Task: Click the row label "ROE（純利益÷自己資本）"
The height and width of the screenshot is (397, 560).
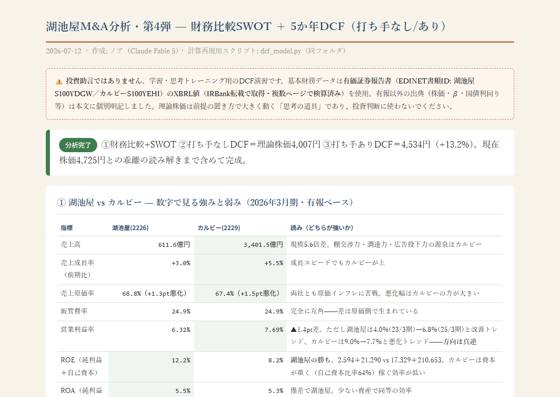Action: coord(81,366)
